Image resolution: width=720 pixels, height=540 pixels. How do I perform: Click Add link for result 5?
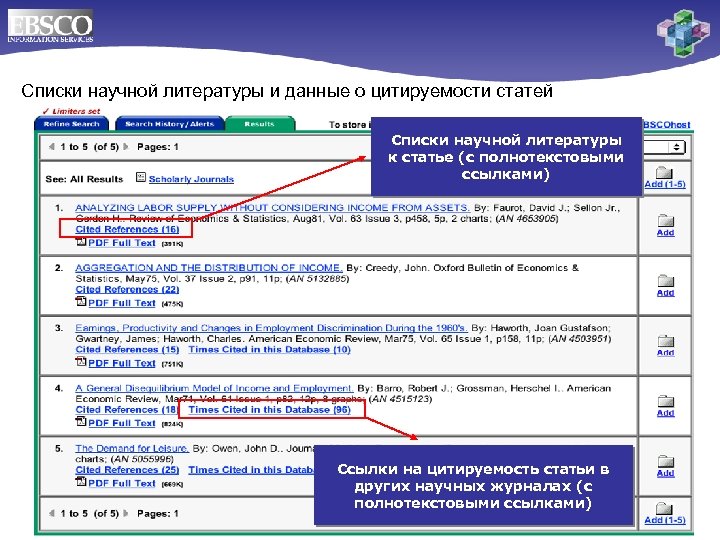tap(665, 473)
